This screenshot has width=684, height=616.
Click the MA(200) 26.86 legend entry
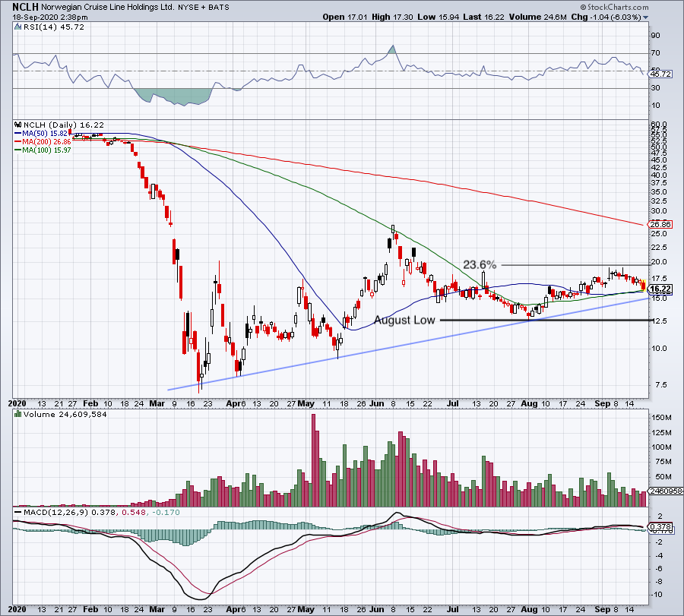pos(47,142)
